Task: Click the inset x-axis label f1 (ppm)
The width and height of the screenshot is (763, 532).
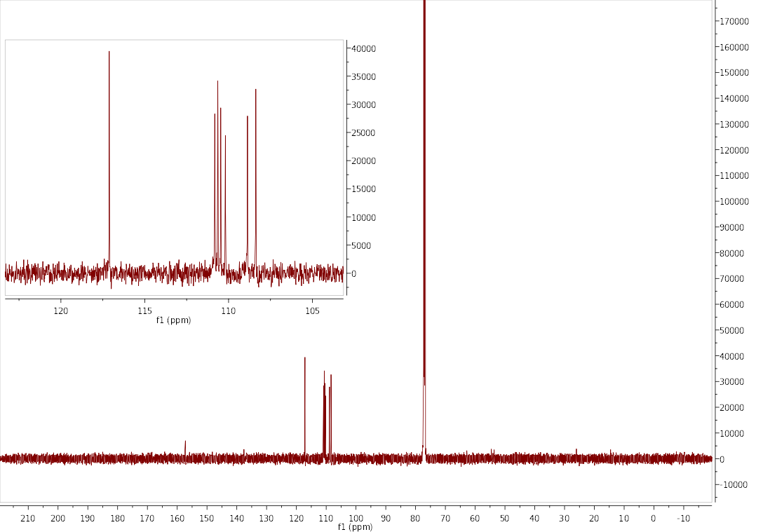Action: pyautogui.click(x=173, y=320)
